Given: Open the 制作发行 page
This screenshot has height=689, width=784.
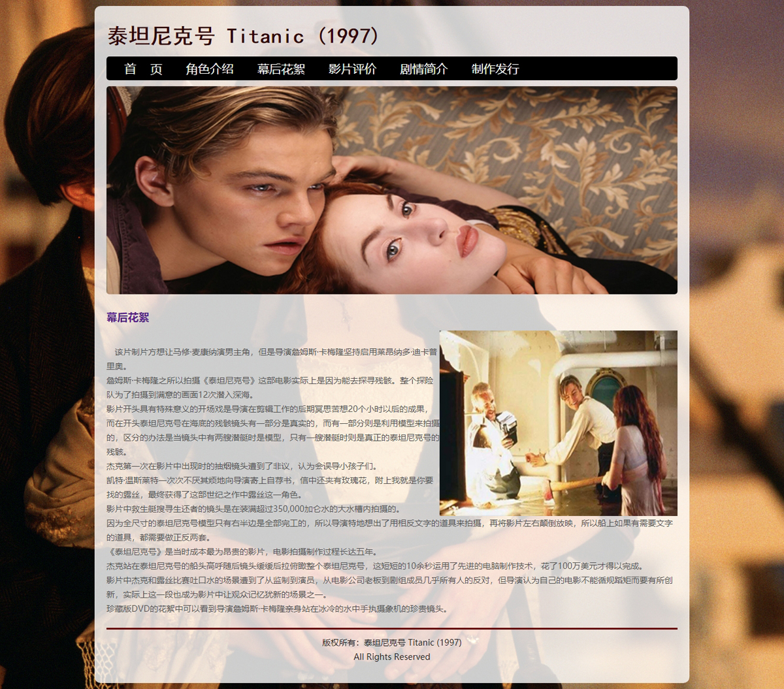Looking at the screenshot, I should click(495, 69).
